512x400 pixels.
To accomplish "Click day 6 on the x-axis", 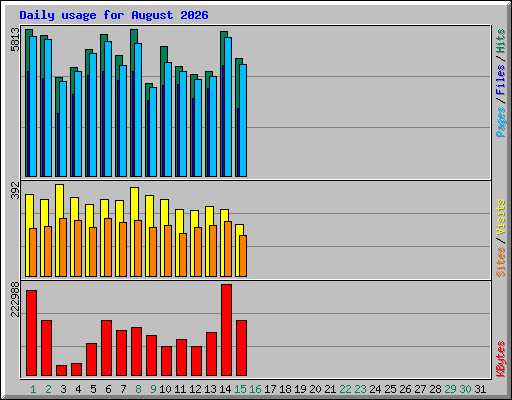I will pyautogui.click(x=108, y=389).
